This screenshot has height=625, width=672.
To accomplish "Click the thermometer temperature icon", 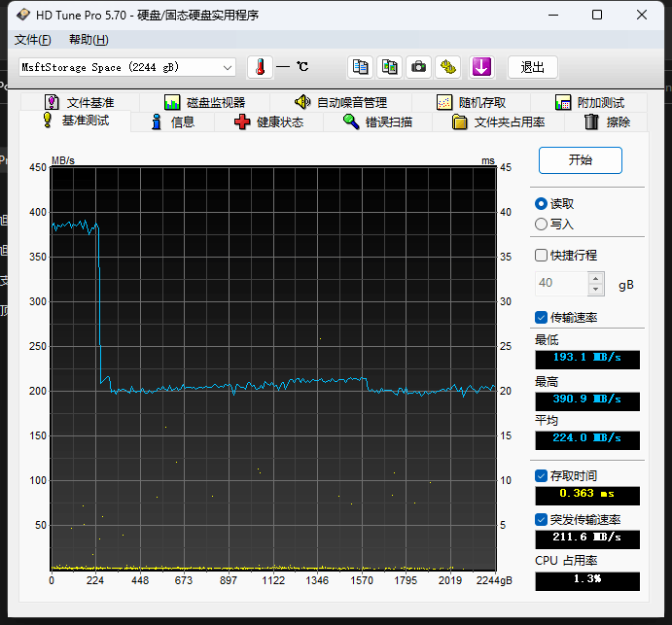I will click(x=260, y=67).
